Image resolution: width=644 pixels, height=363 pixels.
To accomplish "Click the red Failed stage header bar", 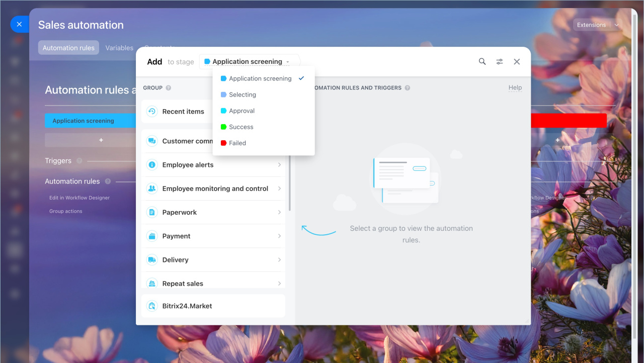I will pos(569,121).
